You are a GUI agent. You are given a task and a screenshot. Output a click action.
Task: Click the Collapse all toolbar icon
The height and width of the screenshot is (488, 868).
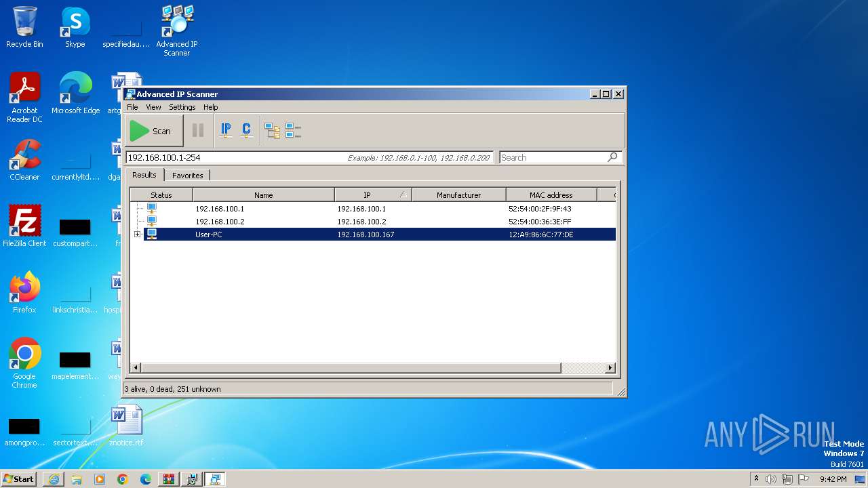[293, 131]
